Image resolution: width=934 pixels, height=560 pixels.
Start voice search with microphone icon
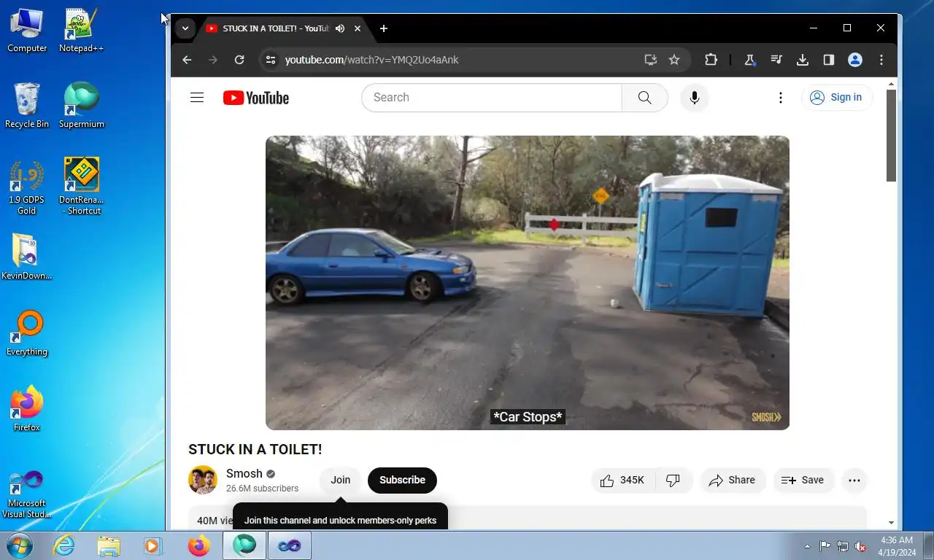(695, 98)
